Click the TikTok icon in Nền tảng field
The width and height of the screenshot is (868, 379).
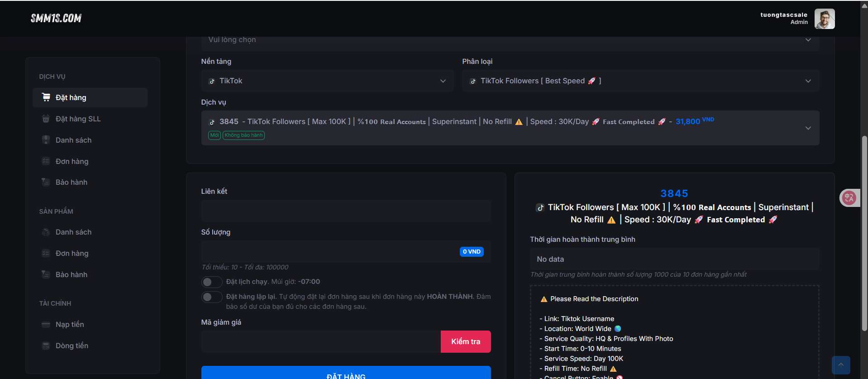click(x=212, y=81)
